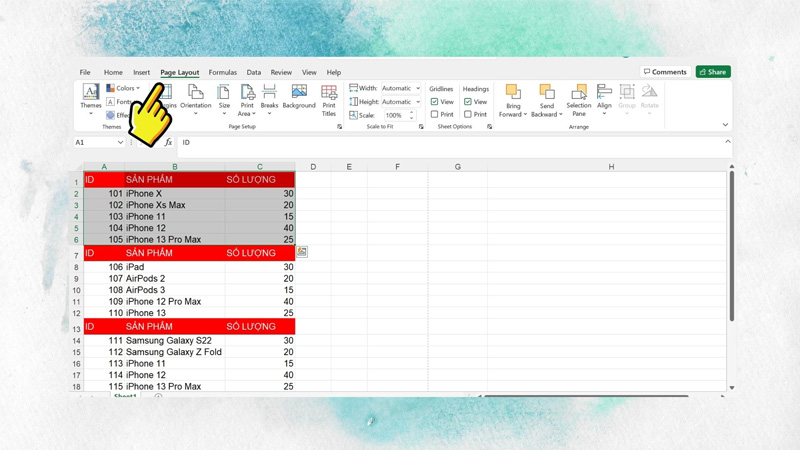800x450 pixels.
Task: Toggle the Gridlines View checkbox
Action: pos(434,102)
